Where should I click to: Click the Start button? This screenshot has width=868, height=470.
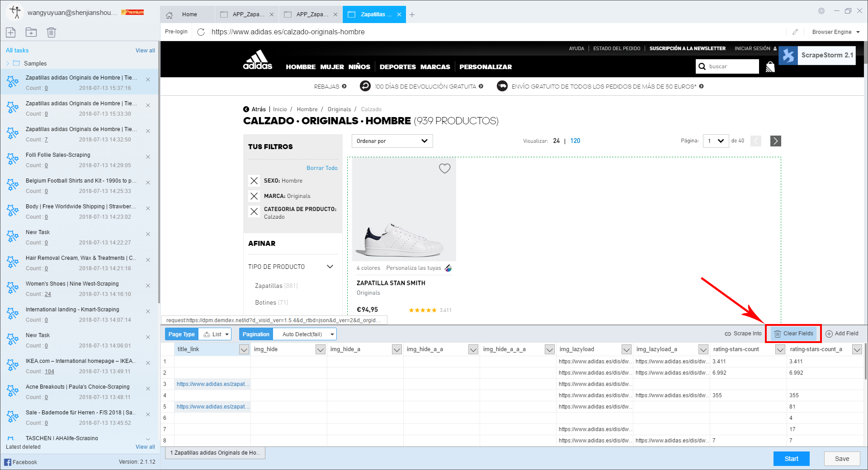(791, 459)
